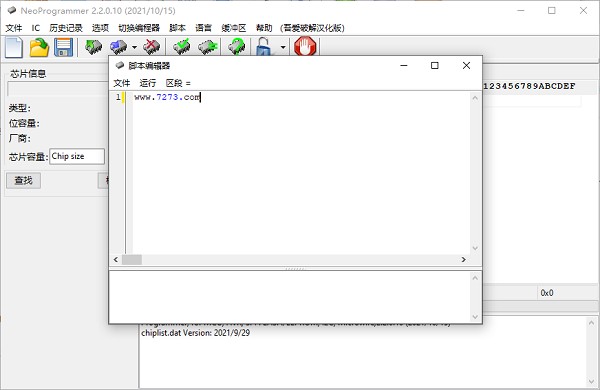Expand the write chip dropdown arrow
The width and height of the screenshot is (600, 390).
click(134, 47)
